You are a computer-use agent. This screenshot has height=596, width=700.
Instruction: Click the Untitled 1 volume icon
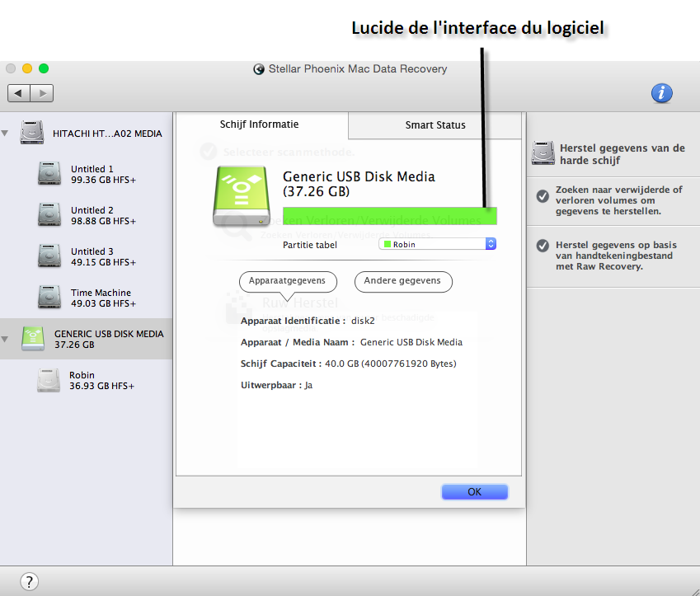pos(49,174)
